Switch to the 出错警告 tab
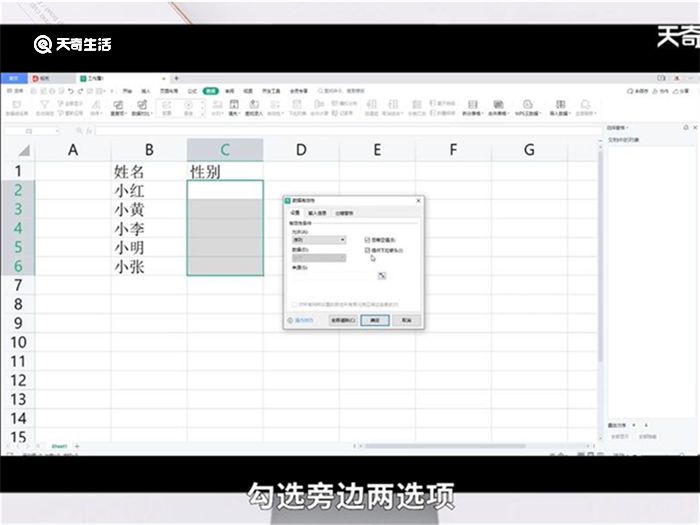Screen dimensions: 700x525 [x=343, y=213]
